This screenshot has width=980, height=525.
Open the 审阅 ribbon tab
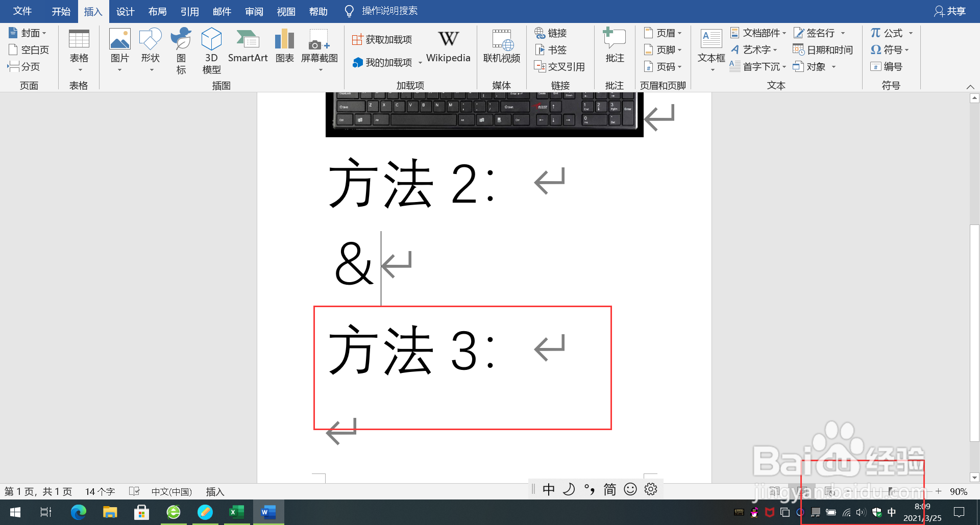coord(254,11)
